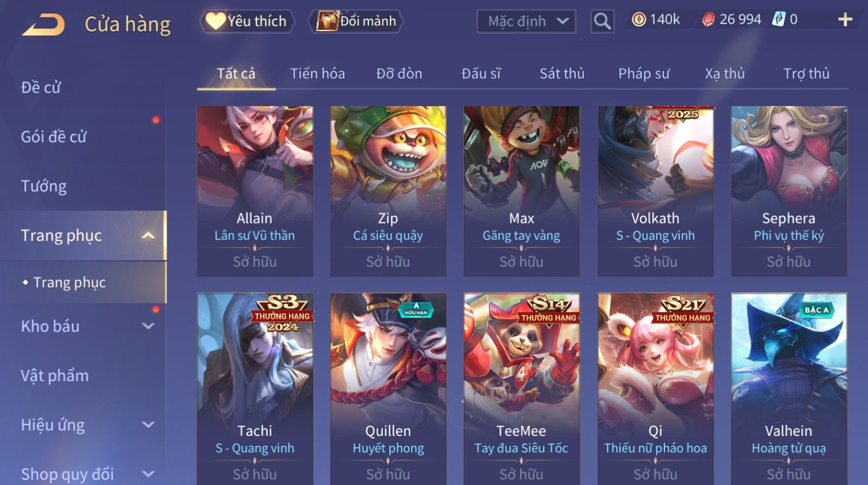Viewport: 868px width, 485px height.
Task: Select the Qi Thiếu nữ pháo hoa card
Action: [655, 389]
